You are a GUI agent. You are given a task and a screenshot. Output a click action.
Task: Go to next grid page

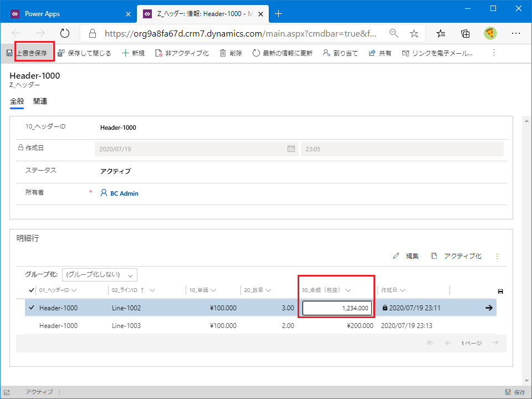(x=495, y=342)
